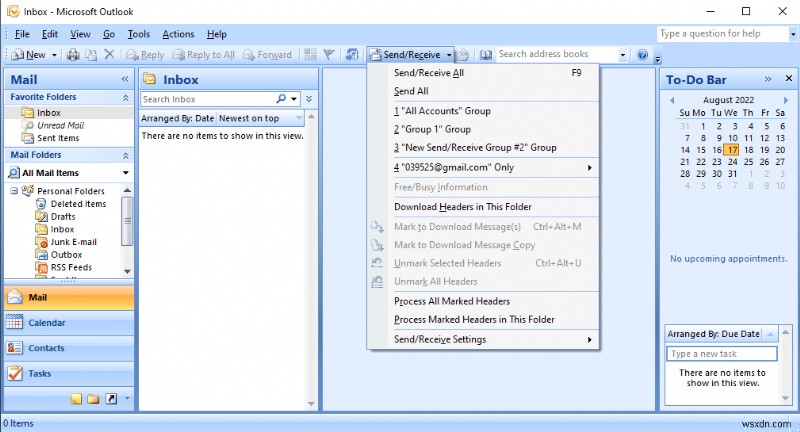The height and width of the screenshot is (432, 800).
Task: Open the Search address books dropdown
Action: tap(622, 55)
